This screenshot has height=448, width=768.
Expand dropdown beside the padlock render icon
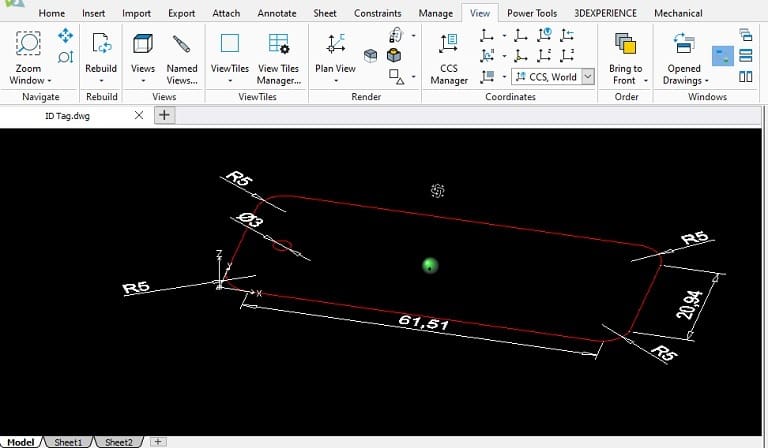413,35
